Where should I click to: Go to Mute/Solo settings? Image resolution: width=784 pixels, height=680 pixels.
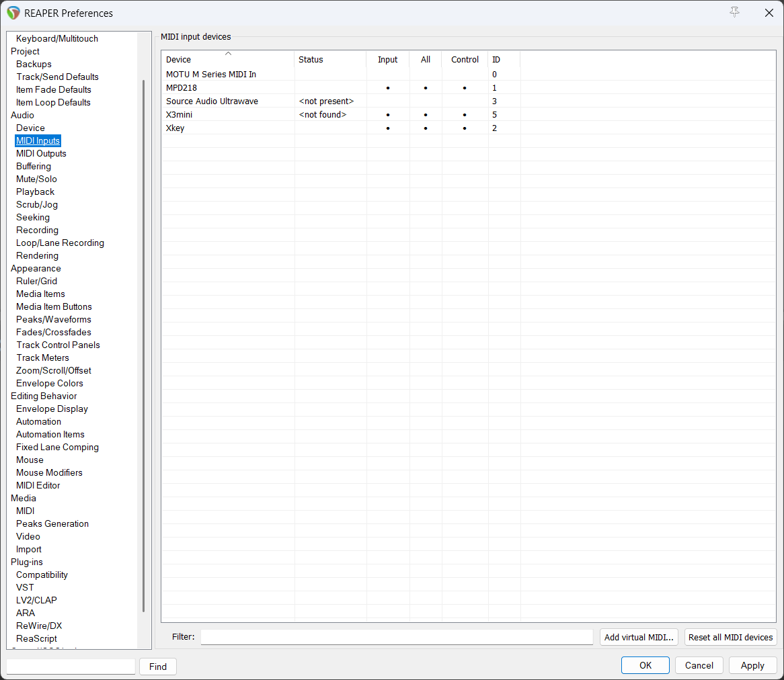(36, 179)
